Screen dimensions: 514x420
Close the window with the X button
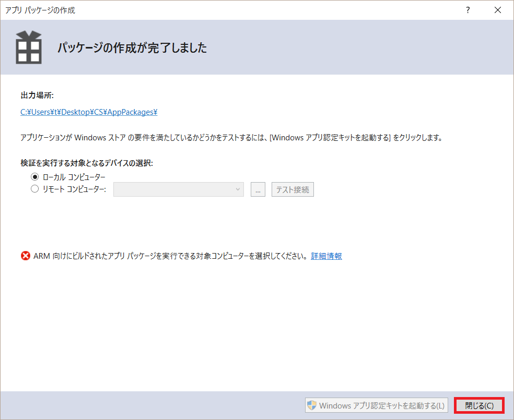click(497, 9)
